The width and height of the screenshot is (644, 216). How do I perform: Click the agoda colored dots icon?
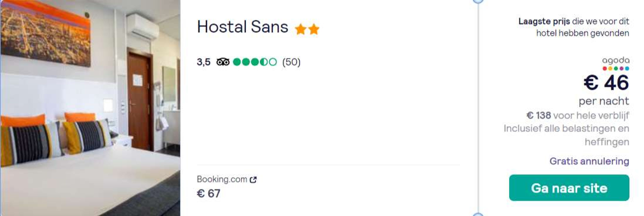[616, 68]
